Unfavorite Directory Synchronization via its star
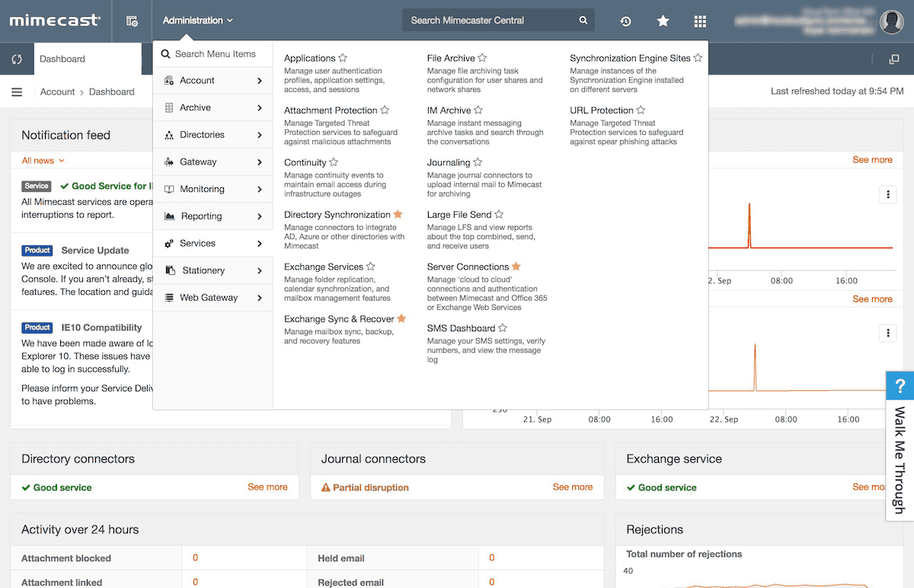Image resolution: width=914 pixels, height=588 pixels. [x=398, y=215]
